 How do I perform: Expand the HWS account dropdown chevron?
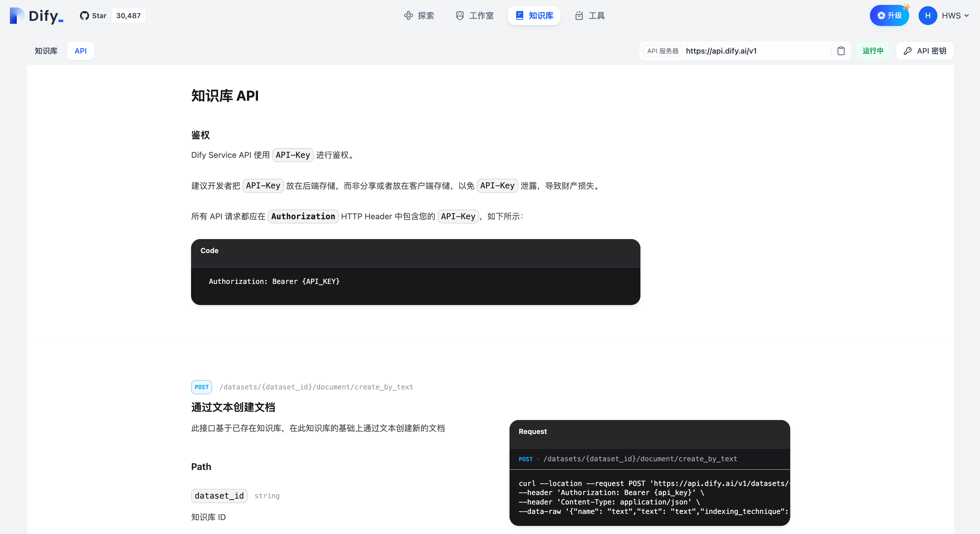(x=967, y=16)
